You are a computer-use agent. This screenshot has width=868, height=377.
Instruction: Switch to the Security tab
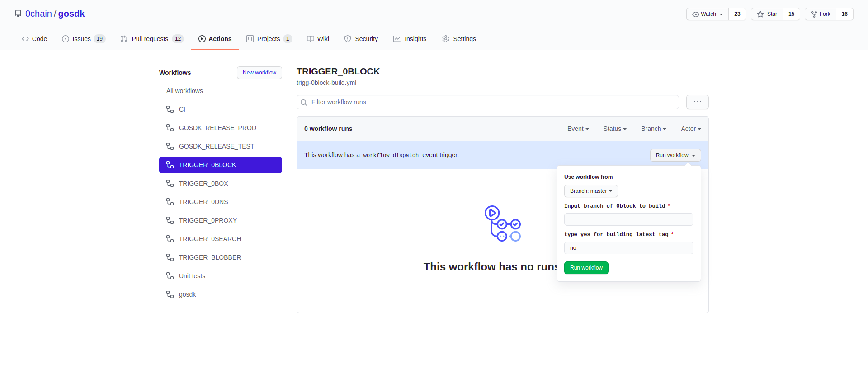pos(361,39)
